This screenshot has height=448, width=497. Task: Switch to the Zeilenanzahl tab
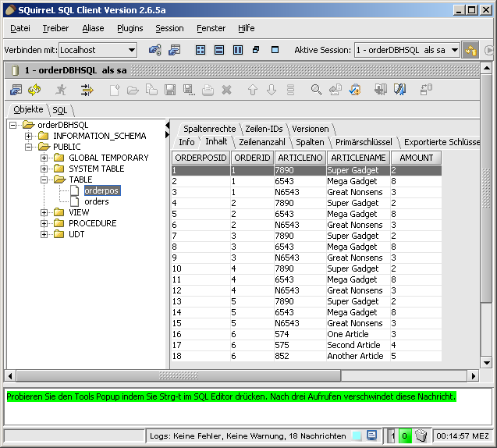(x=261, y=142)
